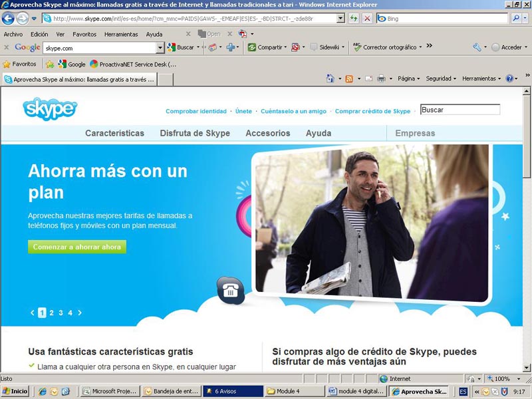
Task: Click ProactivaNET Service Desk favorite link
Action: click(133, 64)
